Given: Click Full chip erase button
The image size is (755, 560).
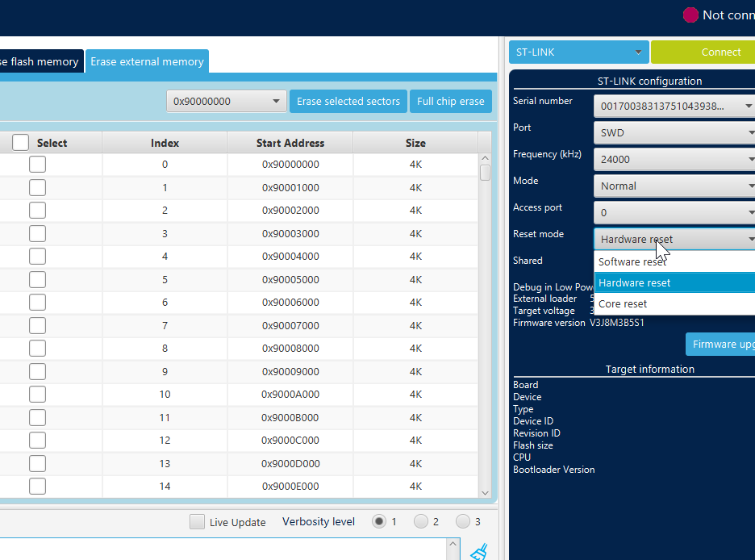Looking at the screenshot, I should pyautogui.click(x=451, y=101).
